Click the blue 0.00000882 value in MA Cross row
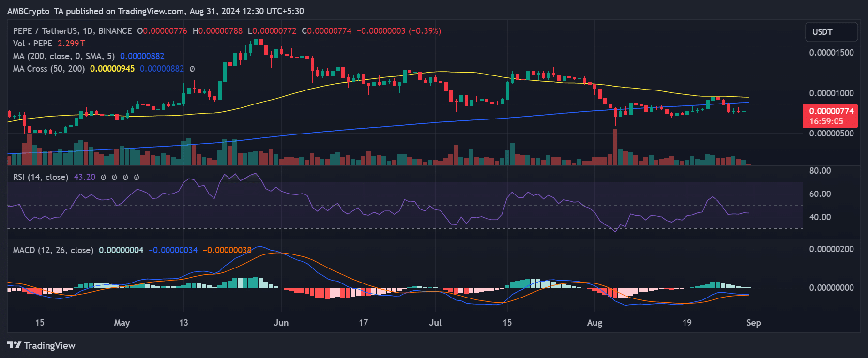This screenshot has height=358, width=868. (x=162, y=69)
